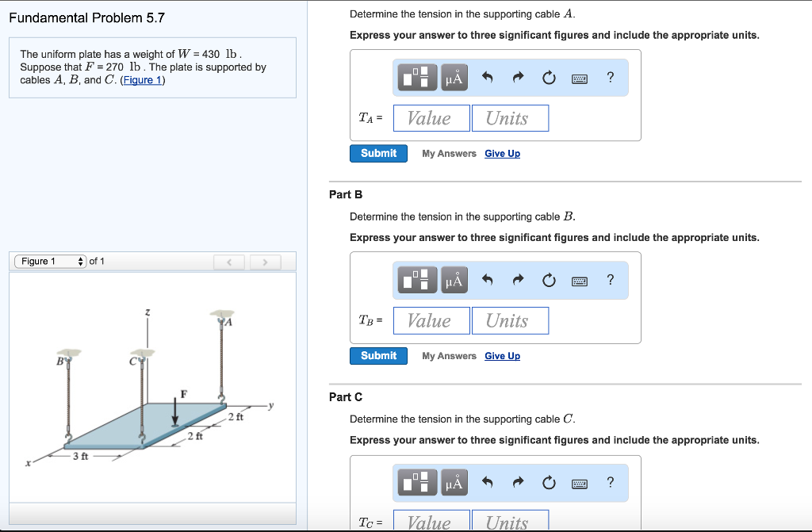This screenshot has width=812, height=532.
Task: Click the μÅ units insertion icon in Part A
Action: (x=454, y=77)
